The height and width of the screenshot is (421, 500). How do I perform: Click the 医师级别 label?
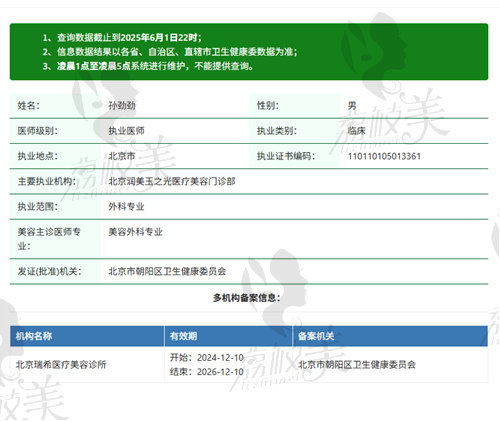tap(37, 131)
